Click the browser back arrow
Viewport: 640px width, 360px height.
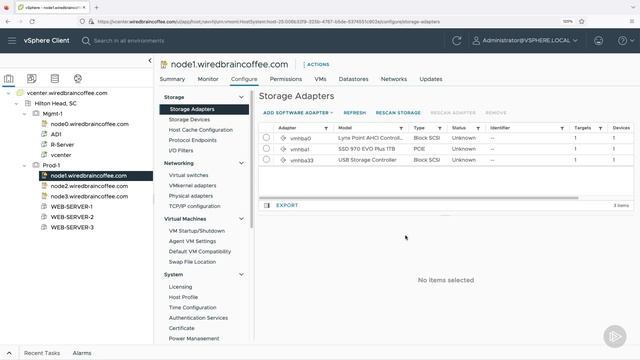(8, 21)
